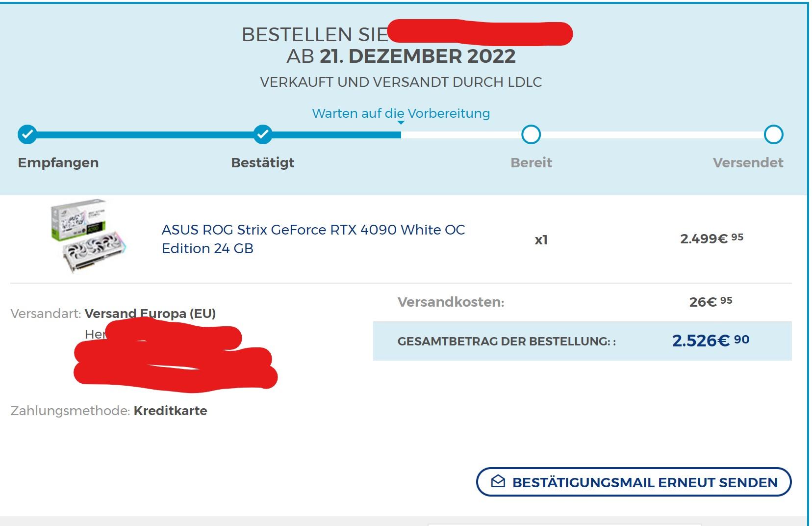Click the Bestätigt step label
812x526 pixels.
[263, 163]
